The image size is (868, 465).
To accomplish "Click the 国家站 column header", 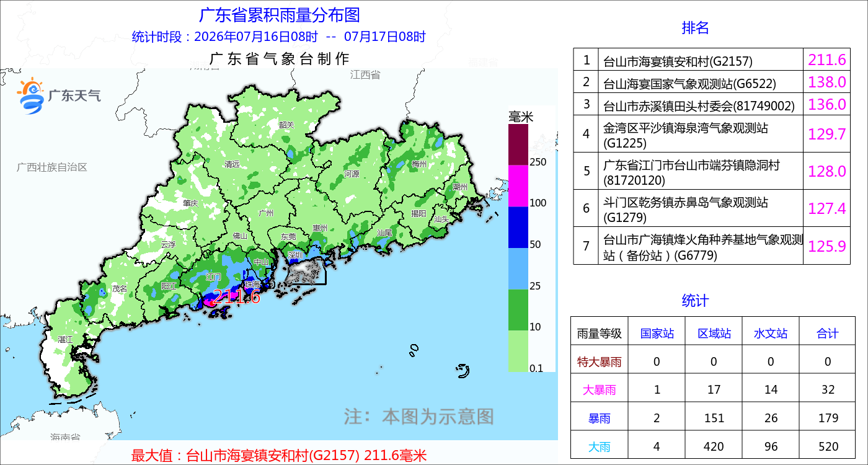I will [657, 334].
